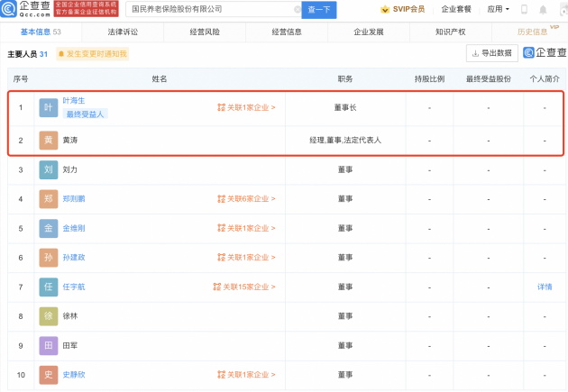568x392 pixels.
Task: Click the 田军 name text
Action: 70,345
